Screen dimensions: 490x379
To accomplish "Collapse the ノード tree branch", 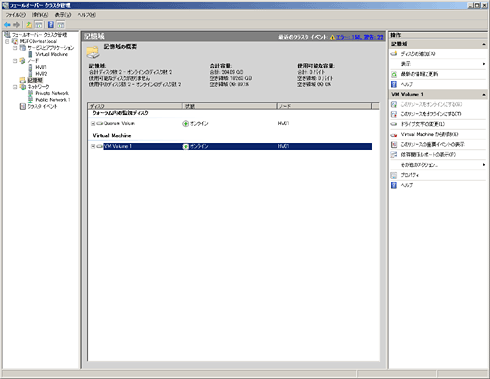I will pos(15,61).
